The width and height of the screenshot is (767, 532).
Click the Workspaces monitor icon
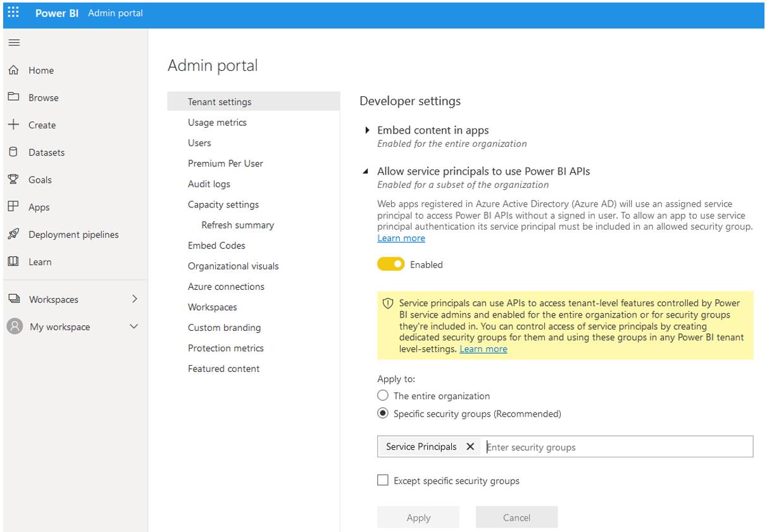(13, 299)
